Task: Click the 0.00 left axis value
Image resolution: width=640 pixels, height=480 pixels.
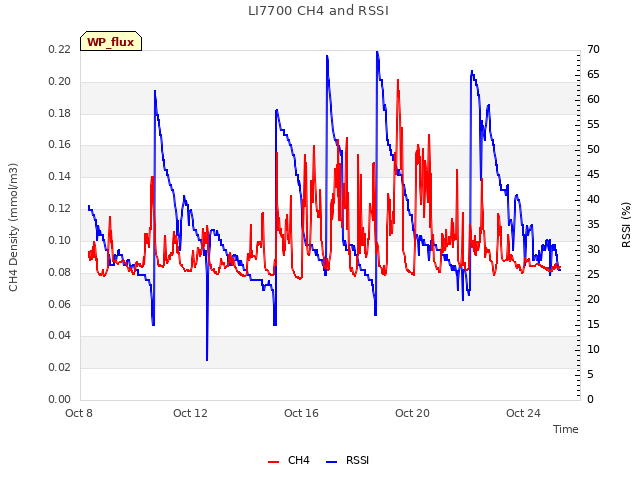Action: coord(60,399)
